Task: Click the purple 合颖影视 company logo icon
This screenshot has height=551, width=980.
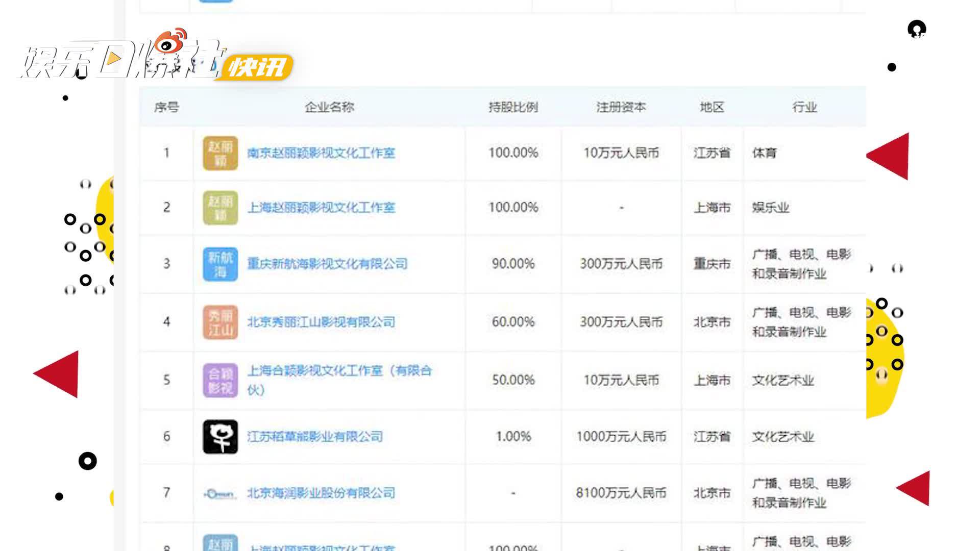Action: (220, 380)
